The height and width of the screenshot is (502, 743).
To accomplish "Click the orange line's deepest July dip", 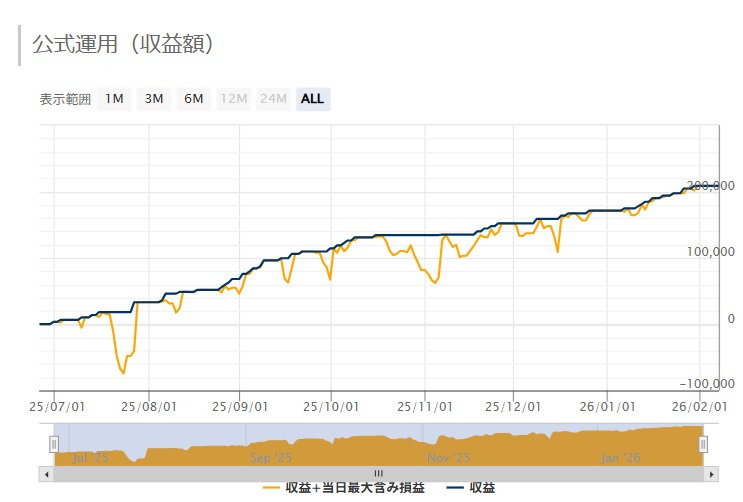I will pos(123,373).
